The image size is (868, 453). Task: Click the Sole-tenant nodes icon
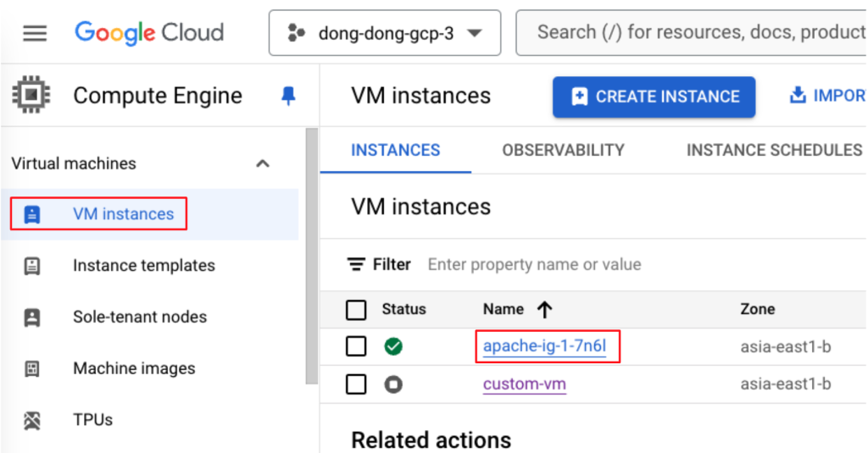click(32, 318)
